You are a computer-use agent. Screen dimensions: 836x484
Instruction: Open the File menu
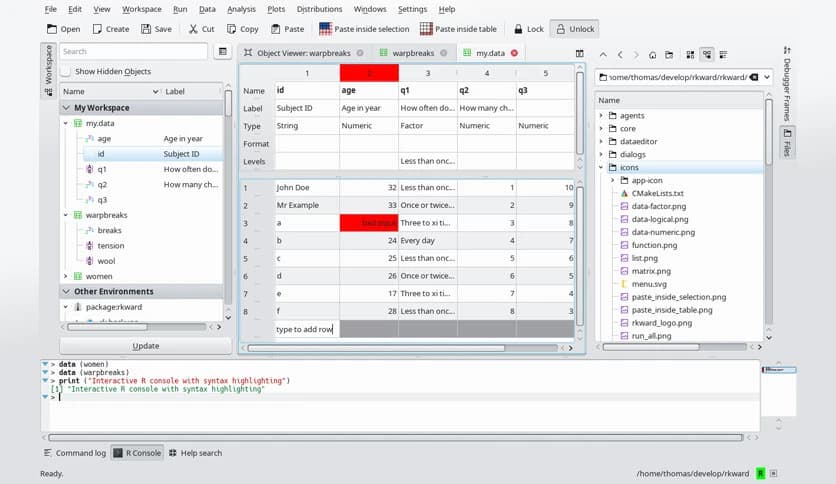point(51,9)
